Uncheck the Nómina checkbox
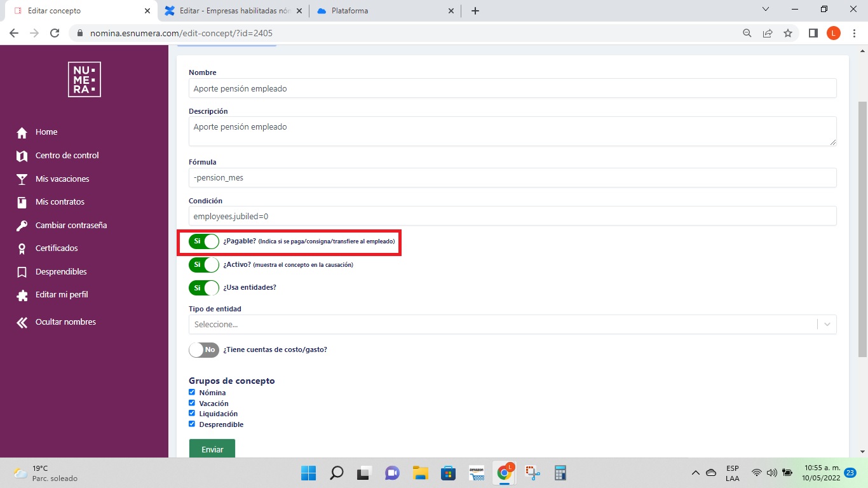The width and height of the screenshot is (868, 488). click(192, 392)
